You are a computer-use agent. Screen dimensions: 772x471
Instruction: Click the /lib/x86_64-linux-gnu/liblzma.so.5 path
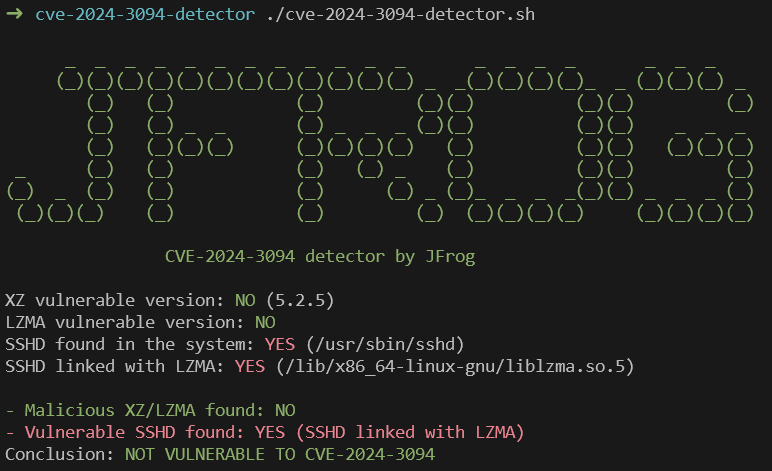coord(450,366)
